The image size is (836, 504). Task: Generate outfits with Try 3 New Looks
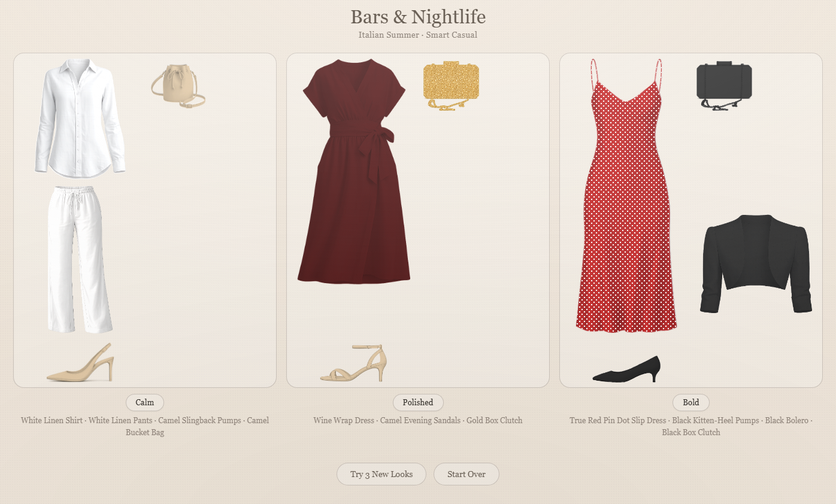381,474
